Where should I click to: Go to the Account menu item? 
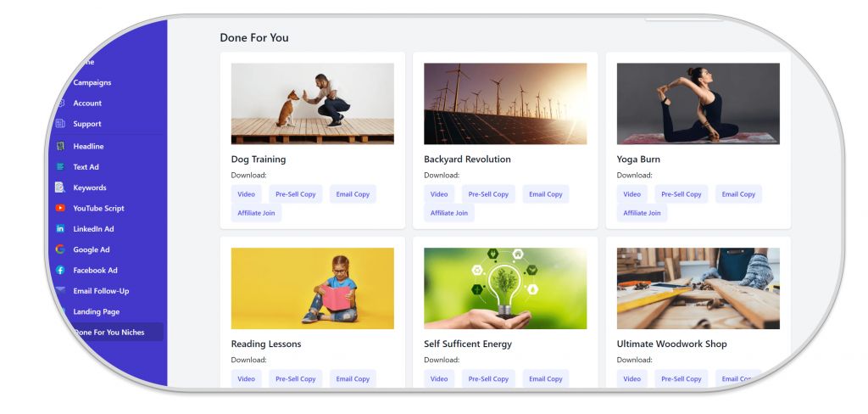87,103
